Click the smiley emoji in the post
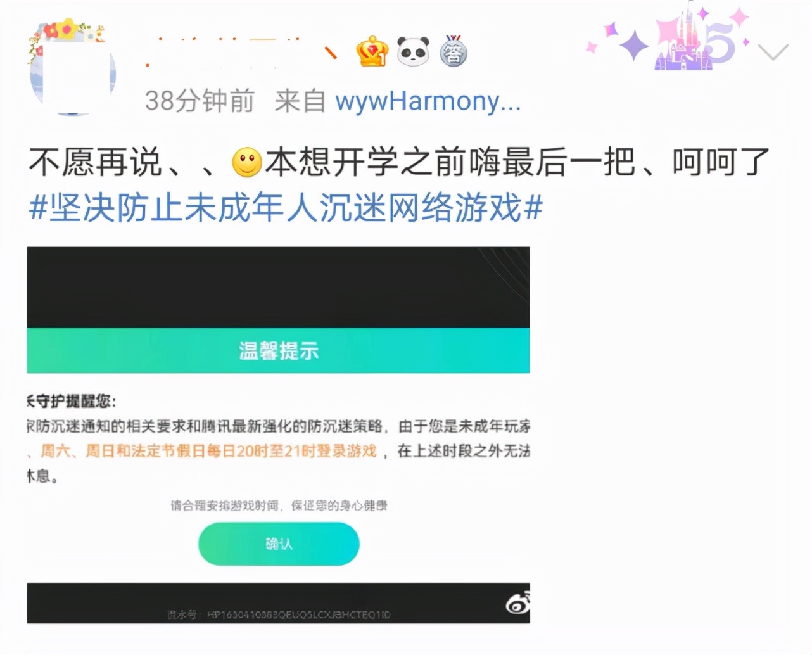The image size is (812, 655). click(x=247, y=162)
